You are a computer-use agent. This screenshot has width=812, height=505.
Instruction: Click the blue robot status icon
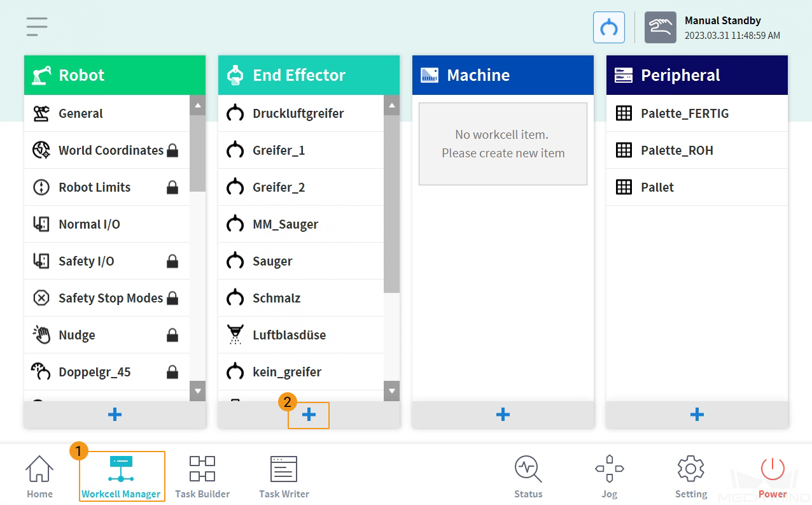pos(609,27)
